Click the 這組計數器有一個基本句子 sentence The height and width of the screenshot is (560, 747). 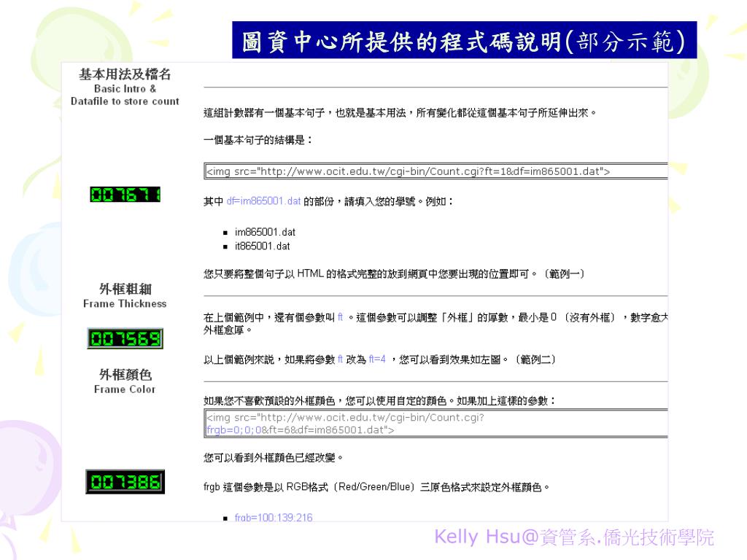point(400,113)
